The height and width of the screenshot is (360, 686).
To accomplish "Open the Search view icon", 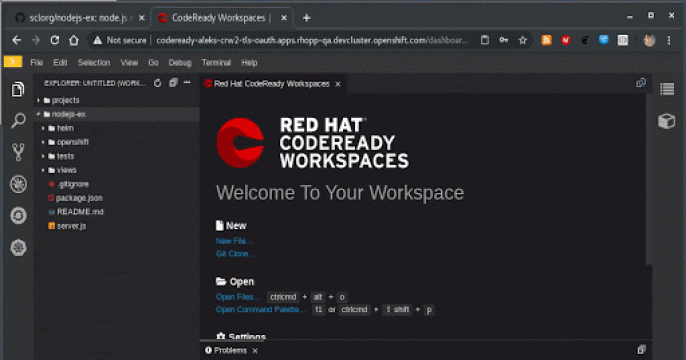I will click(x=18, y=120).
